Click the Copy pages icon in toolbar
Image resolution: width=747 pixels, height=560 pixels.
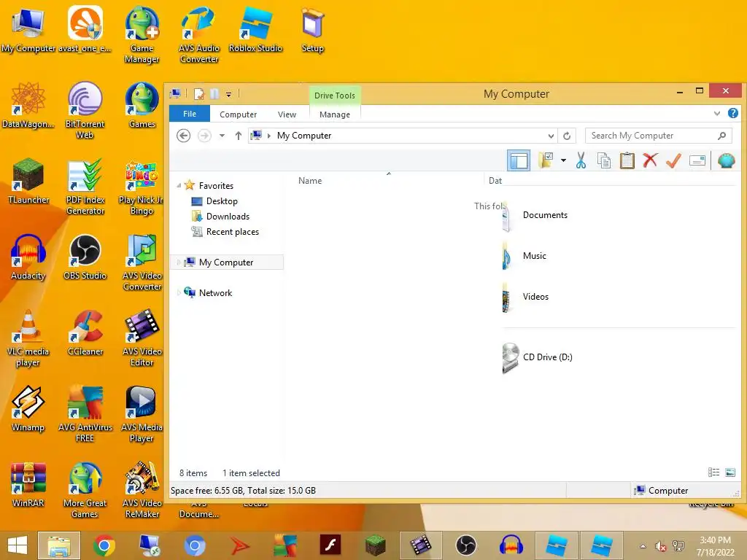(x=604, y=160)
